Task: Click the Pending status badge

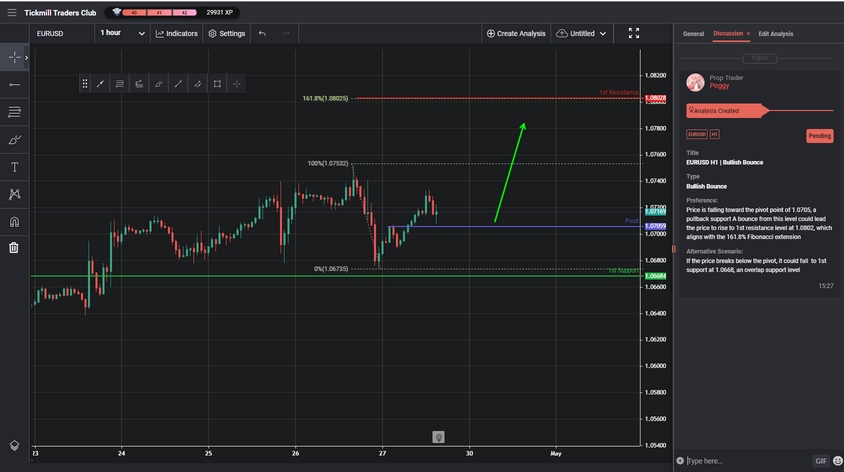Action: (x=819, y=136)
